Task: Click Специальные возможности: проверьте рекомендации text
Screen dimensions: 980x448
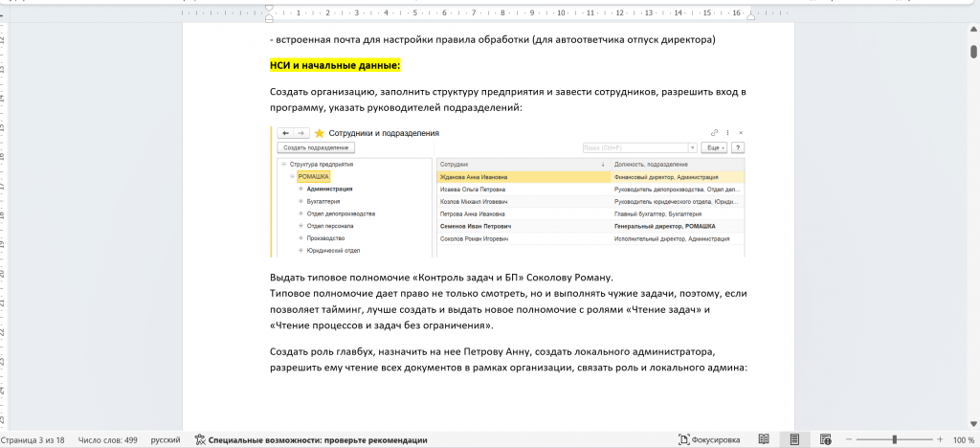Action: (x=318, y=440)
